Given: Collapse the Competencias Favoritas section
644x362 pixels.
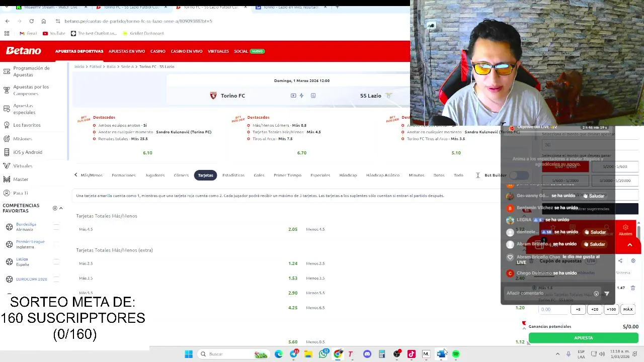Looking at the screenshot, I should point(61,208).
